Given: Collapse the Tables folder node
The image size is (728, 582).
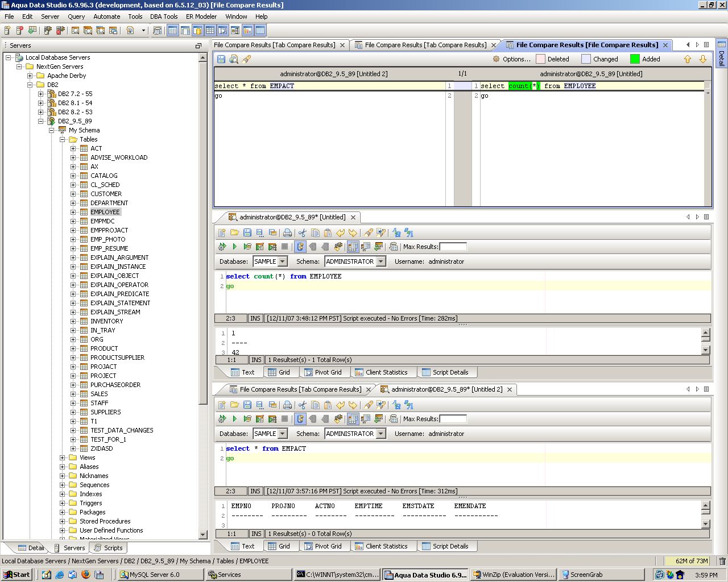Looking at the screenshot, I should [62, 139].
